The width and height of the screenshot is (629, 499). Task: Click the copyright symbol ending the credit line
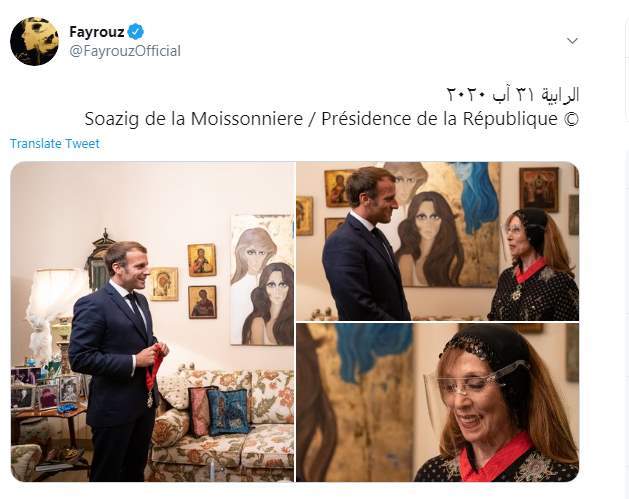(571, 120)
